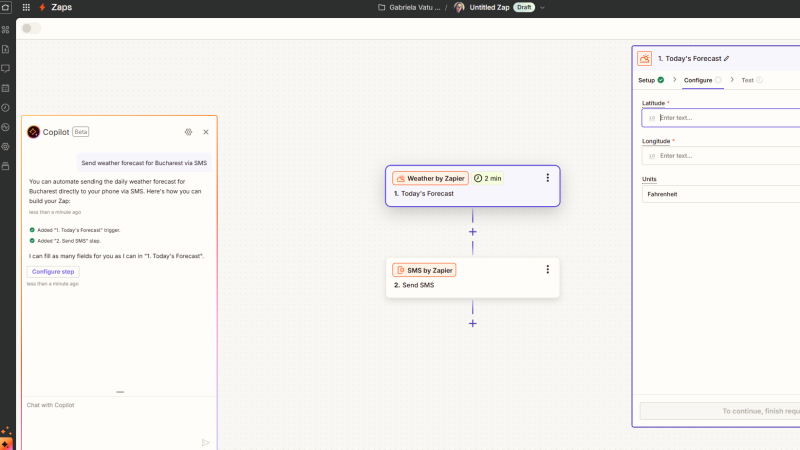Image resolution: width=800 pixels, height=450 pixels.
Task: Click the weather app icon in side panel header
Action: pyautogui.click(x=644, y=59)
